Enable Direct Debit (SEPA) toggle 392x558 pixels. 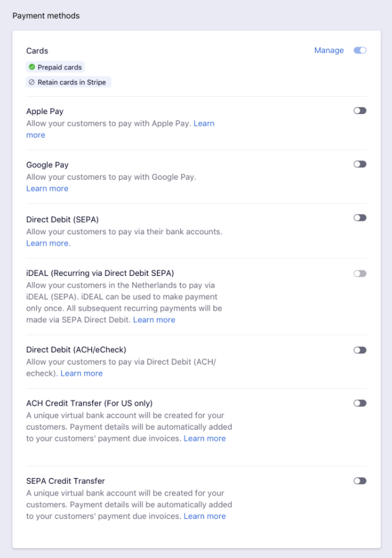tap(360, 218)
